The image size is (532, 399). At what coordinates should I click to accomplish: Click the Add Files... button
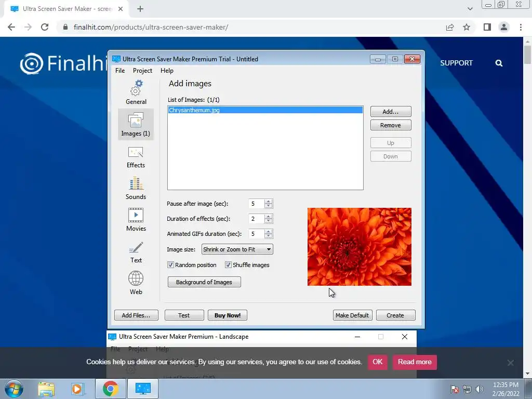(136, 315)
